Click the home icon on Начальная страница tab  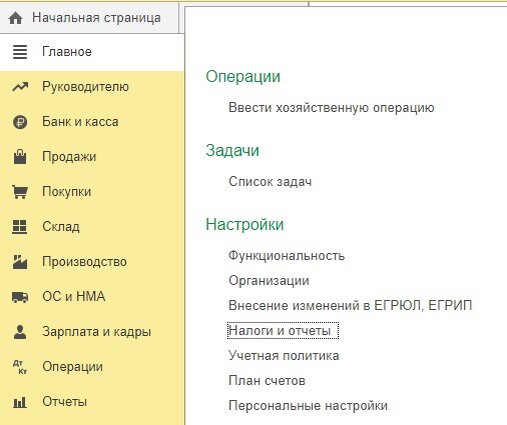(x=15, y=18)
